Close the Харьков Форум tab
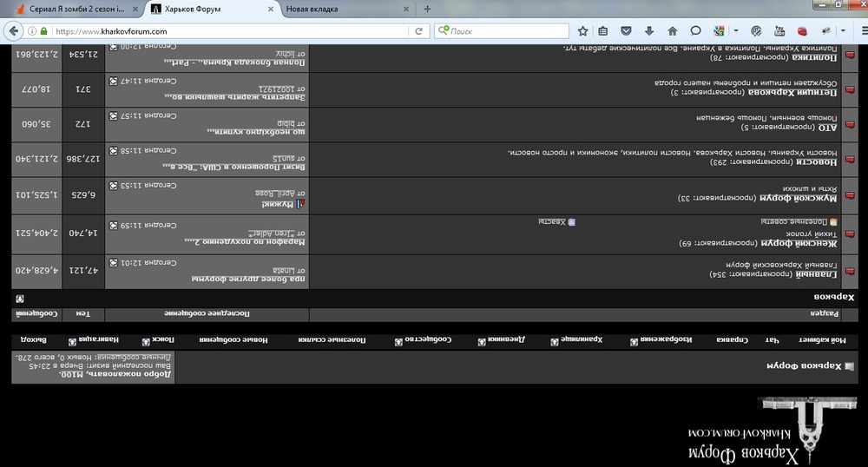This screenshot has height=467, width=868. [x=270, y=9]
